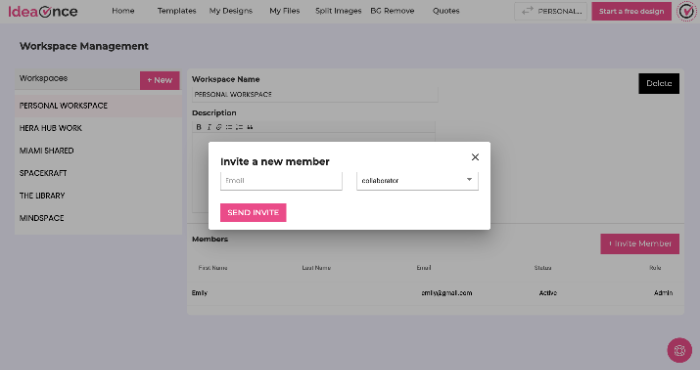
Task: Click the insert link icon
Action: coord(219,127)
